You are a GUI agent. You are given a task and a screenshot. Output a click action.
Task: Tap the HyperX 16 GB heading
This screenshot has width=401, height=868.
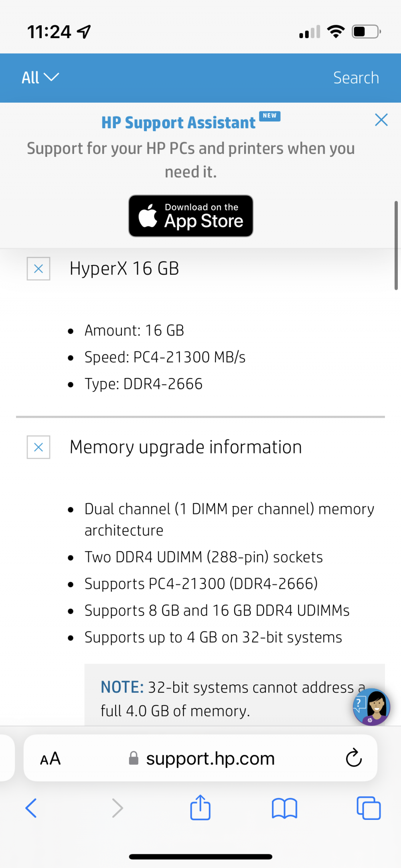[124, 269]
